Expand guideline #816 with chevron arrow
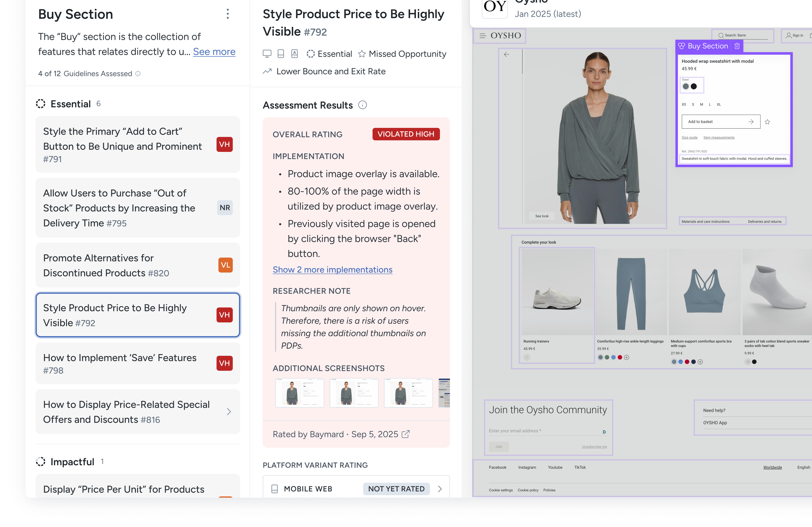 (229, 412)
